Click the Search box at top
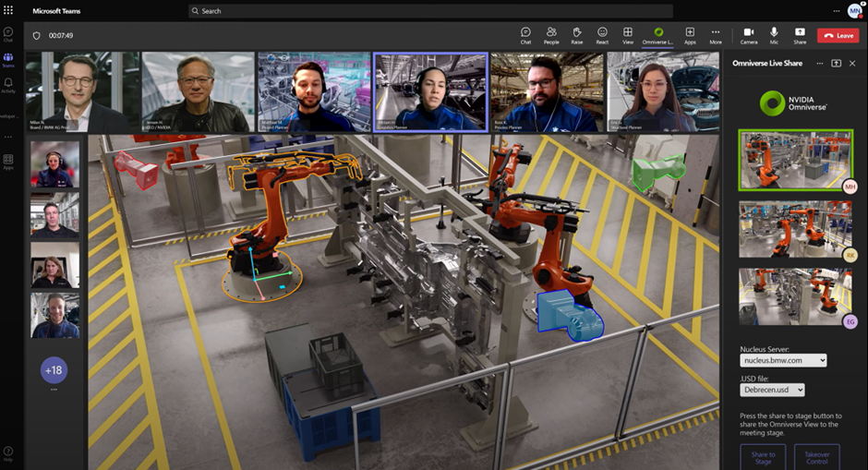The height and width of the screenshot is (470, 868). (430, 10)
